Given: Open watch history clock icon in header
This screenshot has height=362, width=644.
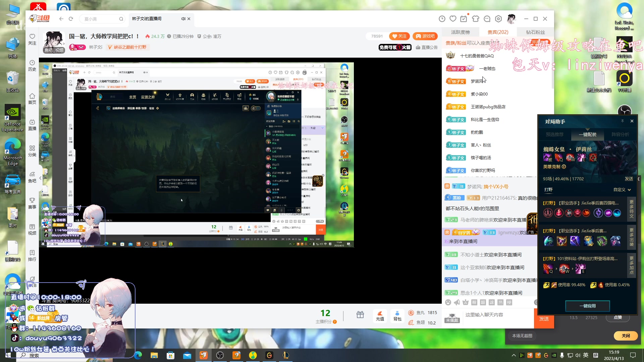Looking at the screenshot, I should (x=442, y=19).
